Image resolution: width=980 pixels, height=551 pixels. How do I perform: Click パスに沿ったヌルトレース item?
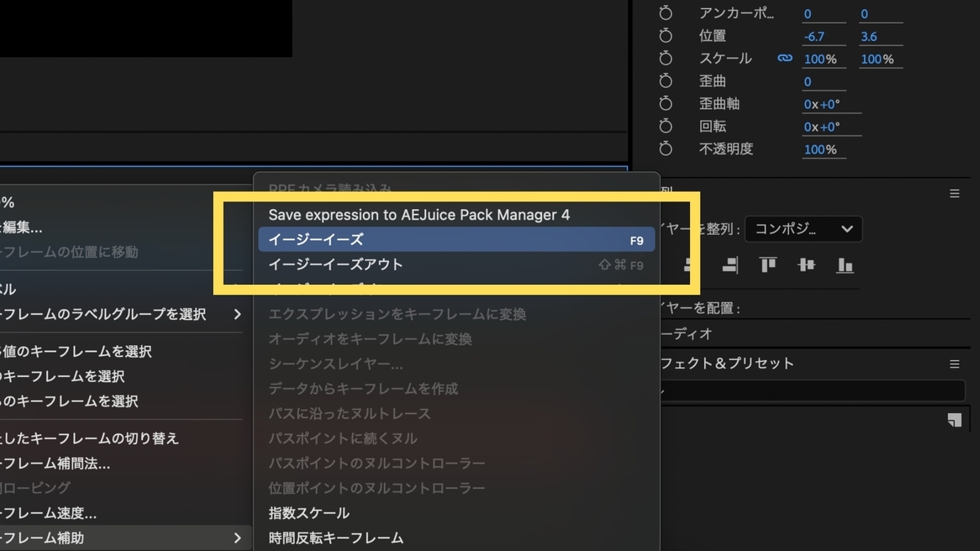[x=457, y=414]
